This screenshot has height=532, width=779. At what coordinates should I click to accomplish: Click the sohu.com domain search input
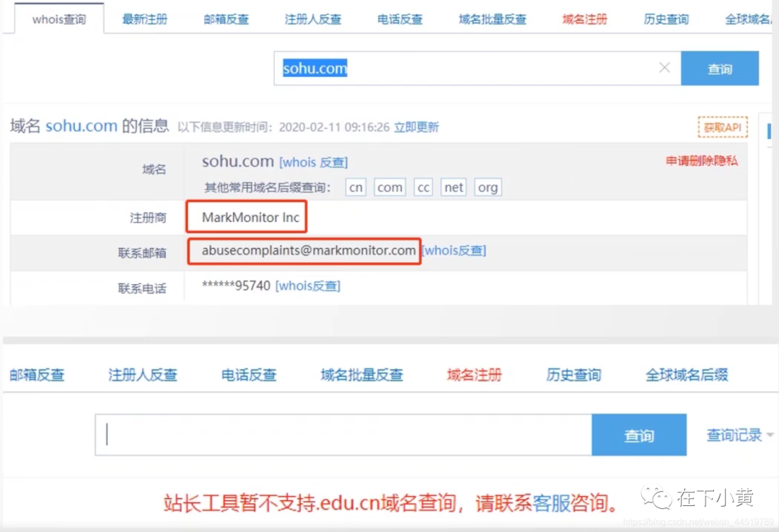click(477, 68)
